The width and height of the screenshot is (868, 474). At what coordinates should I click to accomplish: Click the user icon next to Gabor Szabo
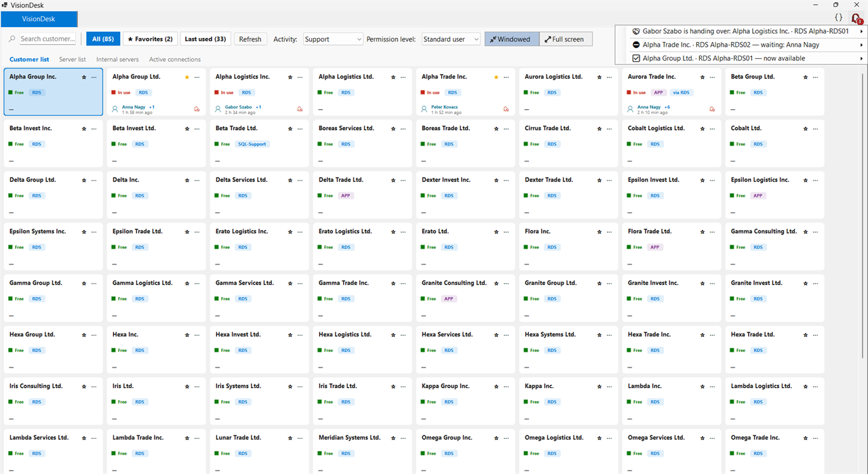click(x=219, y=108)
